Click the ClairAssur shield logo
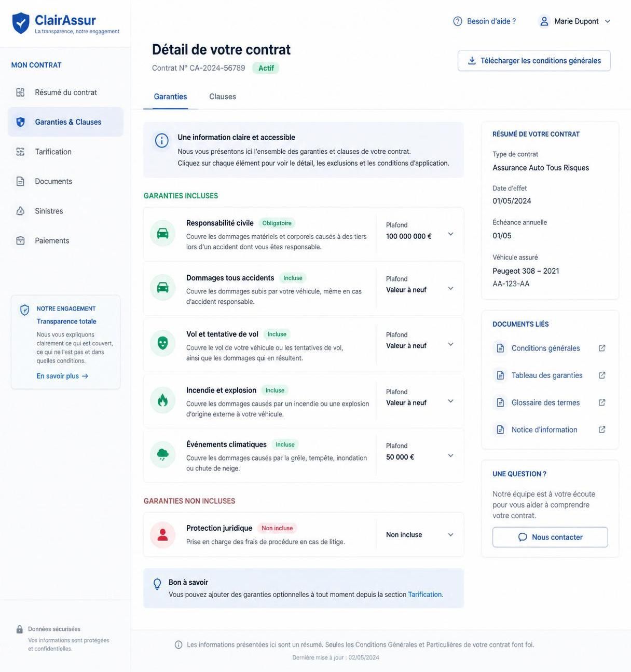Screen dimensions: 631x672 click(x=21, y=23)
